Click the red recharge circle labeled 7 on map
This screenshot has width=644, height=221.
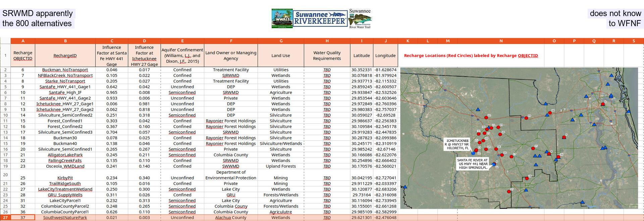(x=564, y=137)
